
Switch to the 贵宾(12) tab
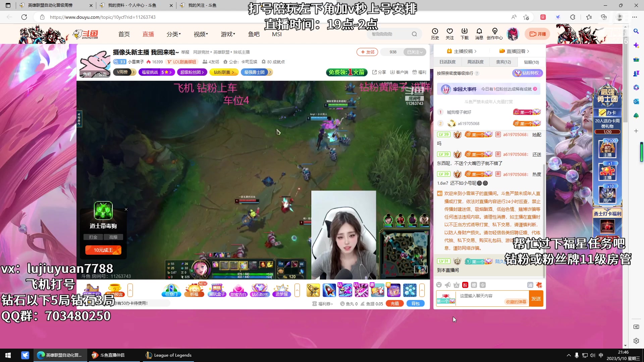(503, 62)
